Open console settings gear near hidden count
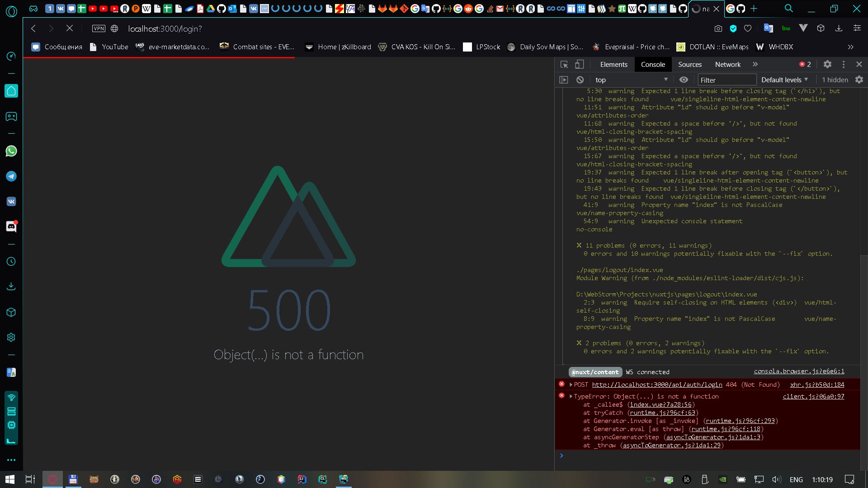The image size is (868, 488). pyautogui.click(x=859, y=80)
